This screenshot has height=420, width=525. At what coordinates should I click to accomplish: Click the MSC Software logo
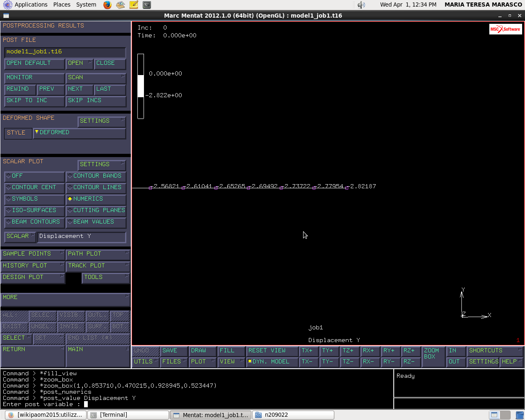506,29
